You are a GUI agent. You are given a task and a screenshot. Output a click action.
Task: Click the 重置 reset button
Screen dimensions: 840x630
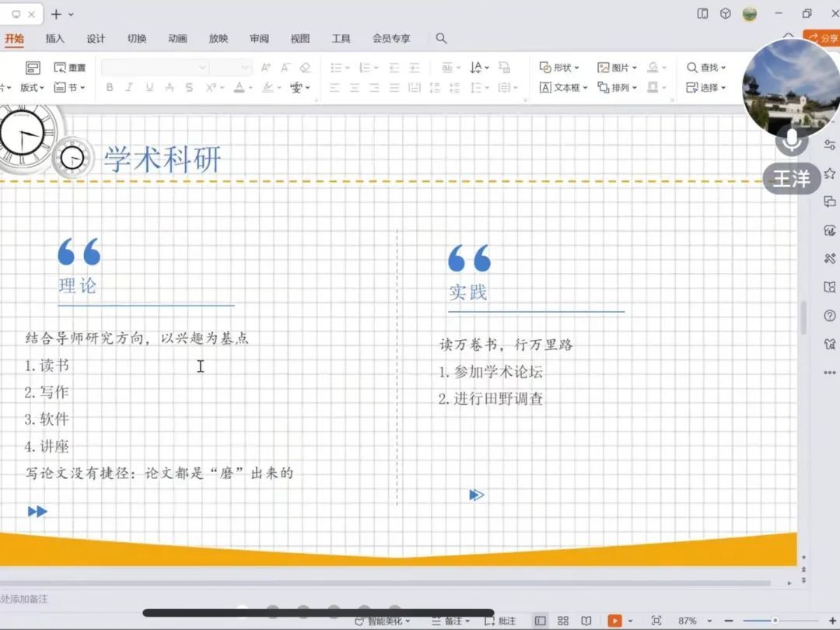pyautogui.click(x=70, y=68)
